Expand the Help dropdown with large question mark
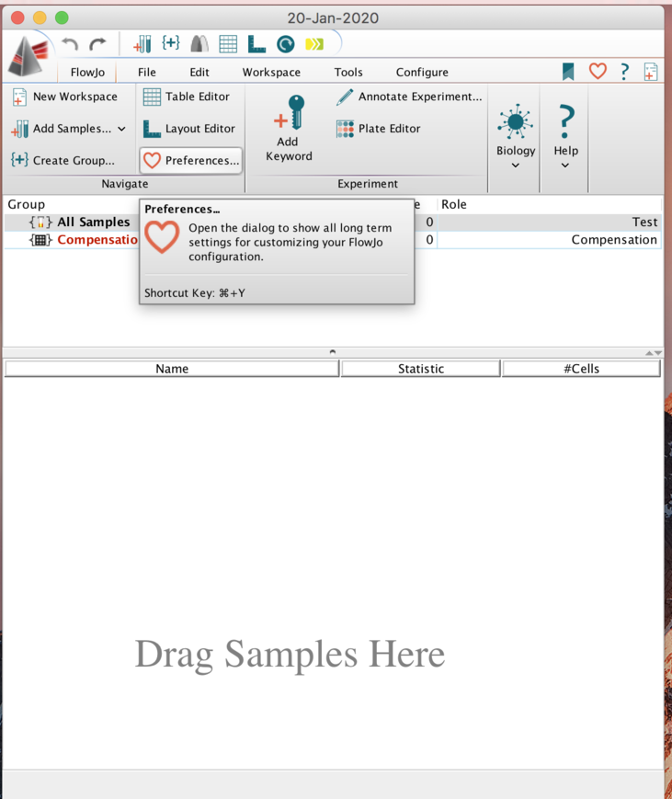 tap(565, 137)
